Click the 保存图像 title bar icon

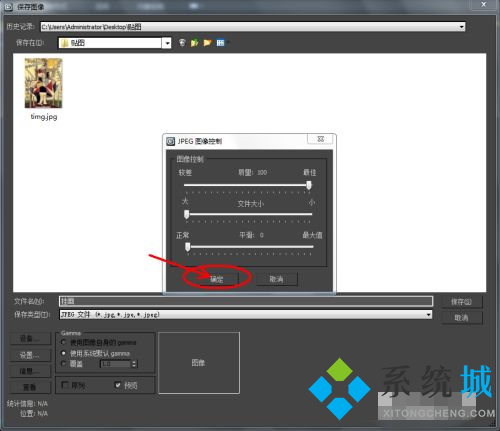(8, 7)
